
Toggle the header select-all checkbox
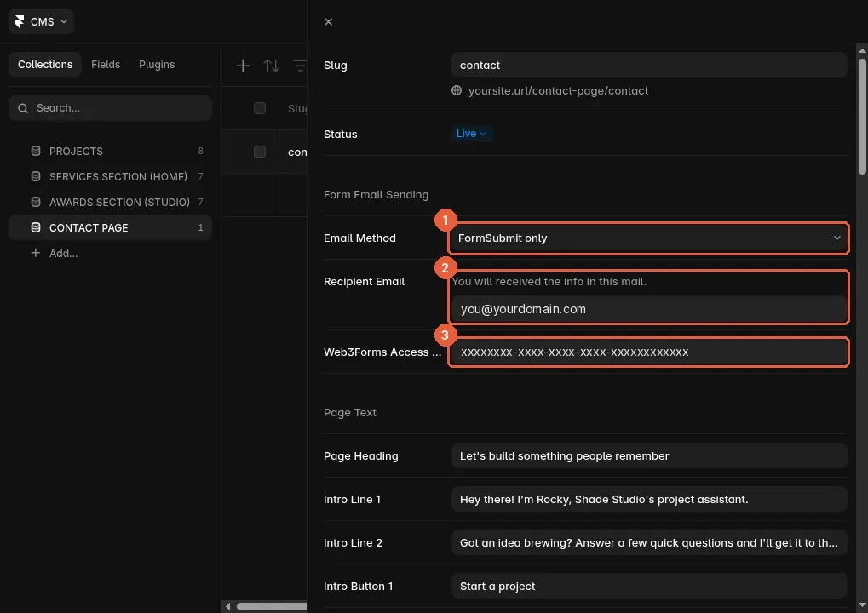coord(260,108)
